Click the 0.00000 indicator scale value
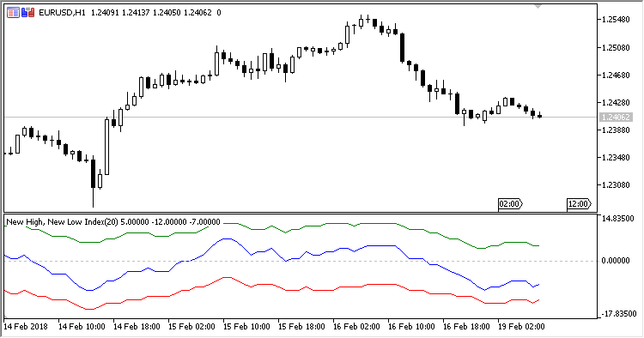Screen dimensions: 644x338 [x=616, y=261]
